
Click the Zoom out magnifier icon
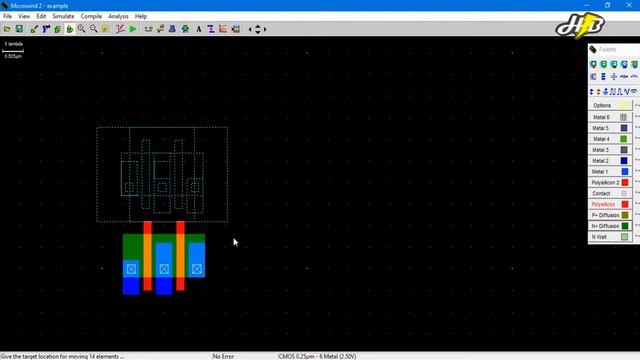point(93,29)
